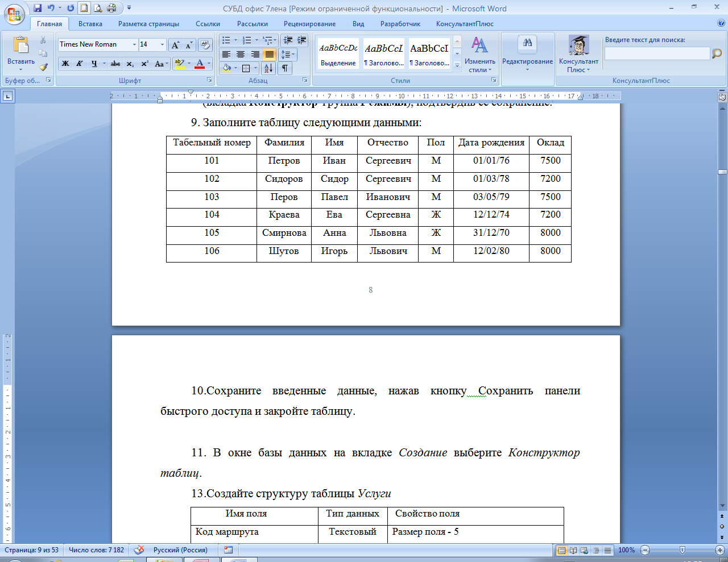Toggle subscript formatting

click(x=130, y=64)
